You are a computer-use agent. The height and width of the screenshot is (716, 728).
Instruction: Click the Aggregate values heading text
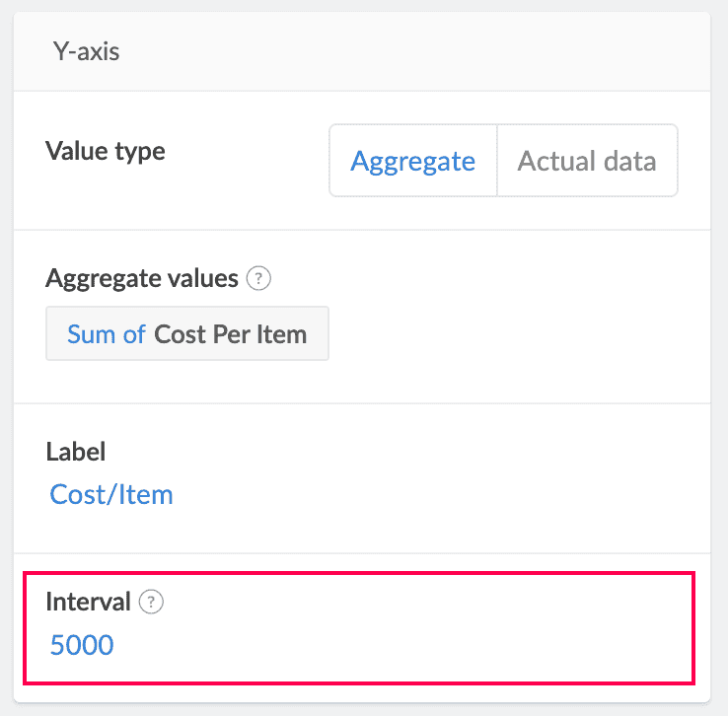(x=142, y=279)
